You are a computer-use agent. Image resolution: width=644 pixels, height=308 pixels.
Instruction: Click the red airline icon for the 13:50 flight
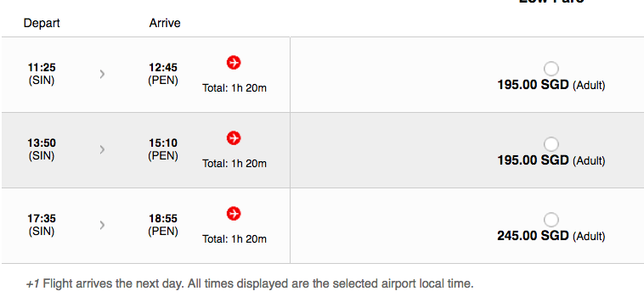point(234,138)
